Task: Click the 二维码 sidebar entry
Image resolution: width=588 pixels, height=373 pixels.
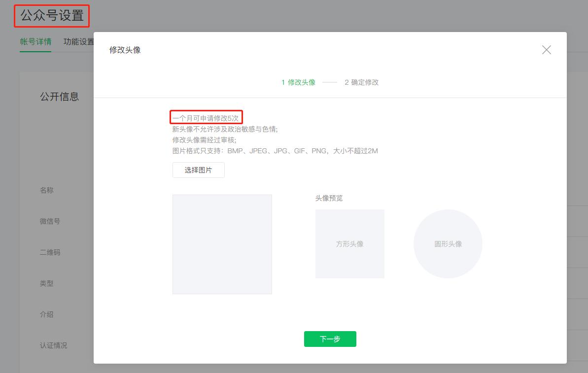Action: click(x=50, y=252)
